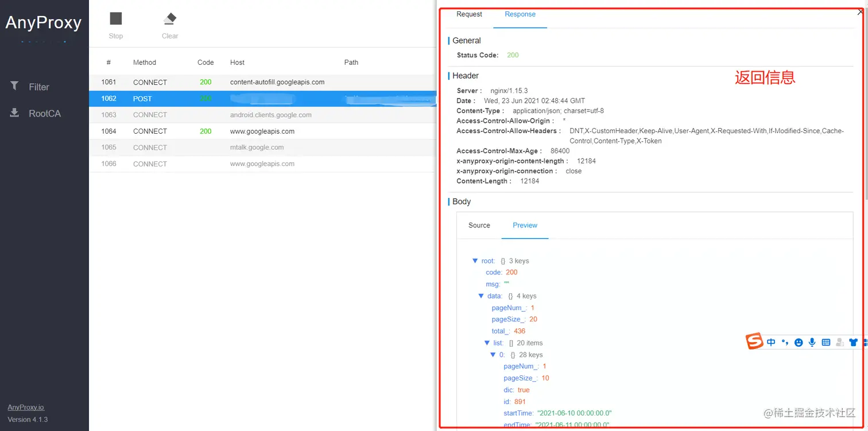Click the Date header value
The width and height of the screenshot is (868, 431).
click(x=534, y=101)
